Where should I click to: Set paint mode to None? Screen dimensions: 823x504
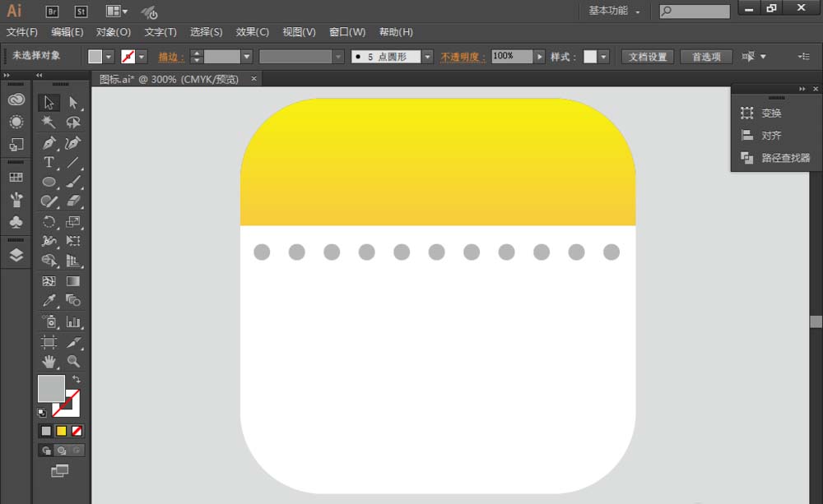point(77,431)
